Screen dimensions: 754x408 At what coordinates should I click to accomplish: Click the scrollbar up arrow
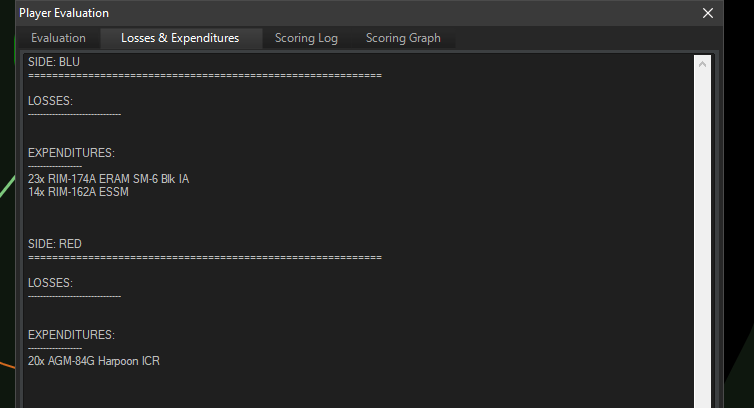702,65
